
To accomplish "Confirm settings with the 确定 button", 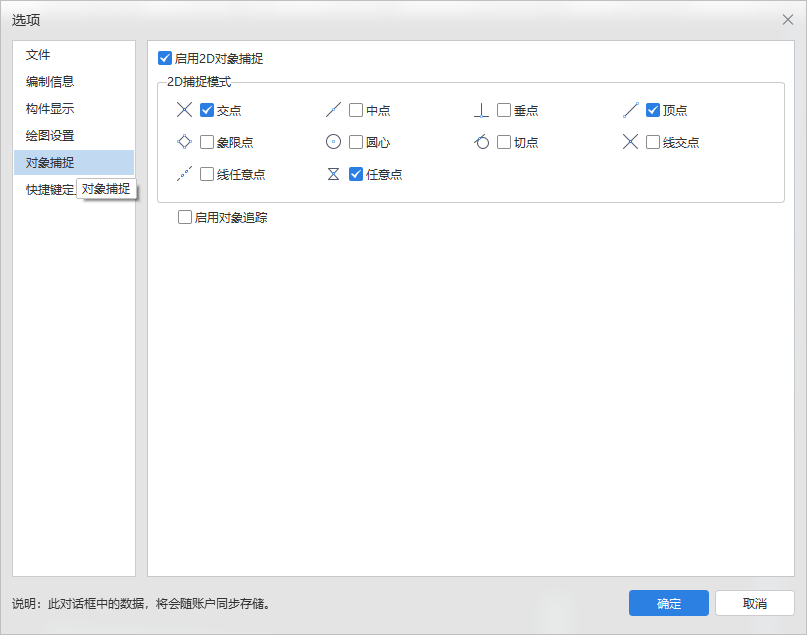I will [668, 603].
